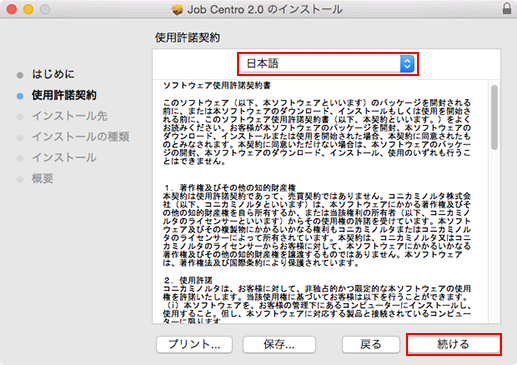The width and height of the screenshot is (517, 365).
Task: Open the 日本語 language dropdown
Action: click(x=328, y=64)
